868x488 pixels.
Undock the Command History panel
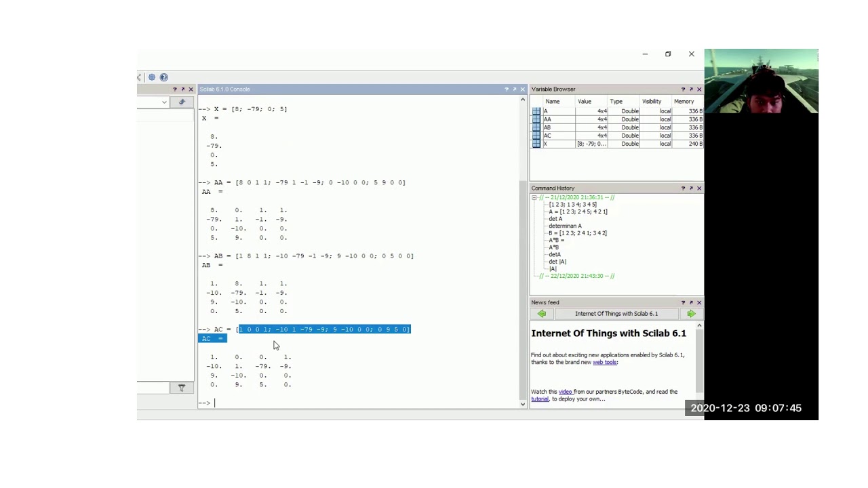click(691, 188)
